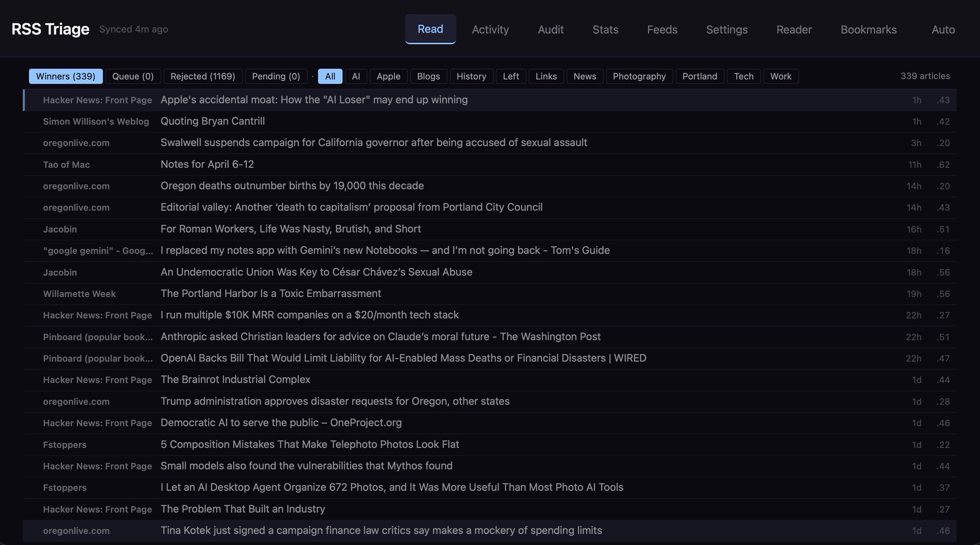
Task: Switch to the Activity tab
Action: [490, 29]
